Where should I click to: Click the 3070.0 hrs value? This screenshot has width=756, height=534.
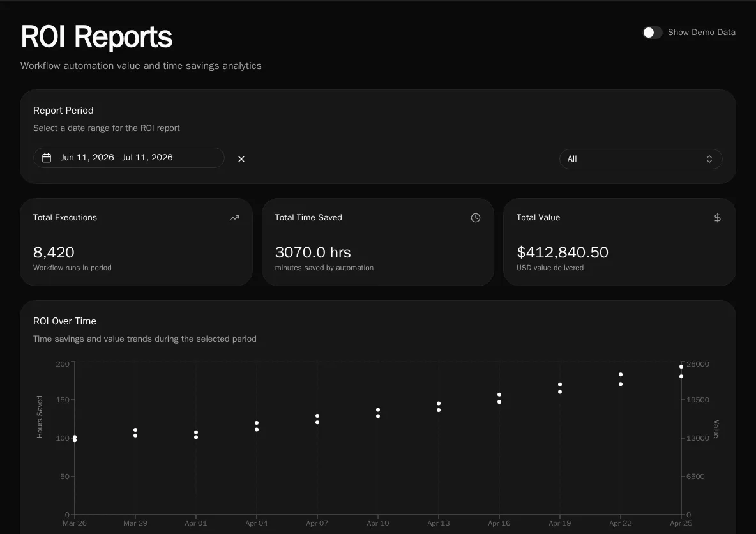click(313, 252)
